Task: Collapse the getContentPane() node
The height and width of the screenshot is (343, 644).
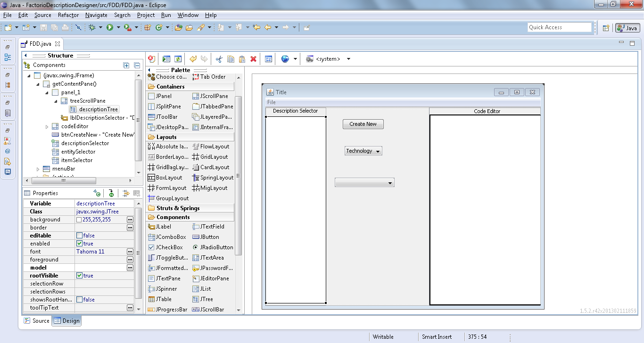Action: tap(38, 84)
